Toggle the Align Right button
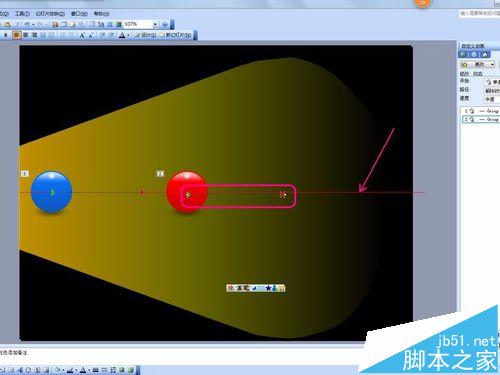 tap(35, 35)
